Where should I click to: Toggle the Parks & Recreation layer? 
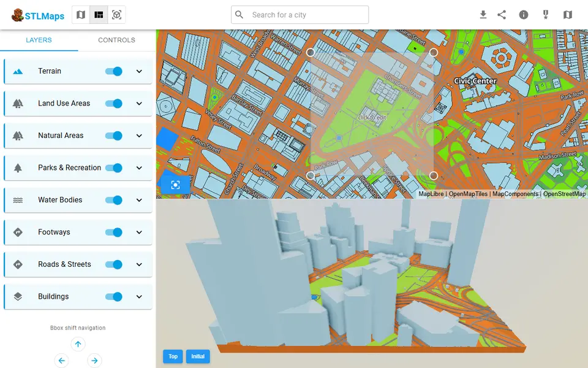[114, 168]
